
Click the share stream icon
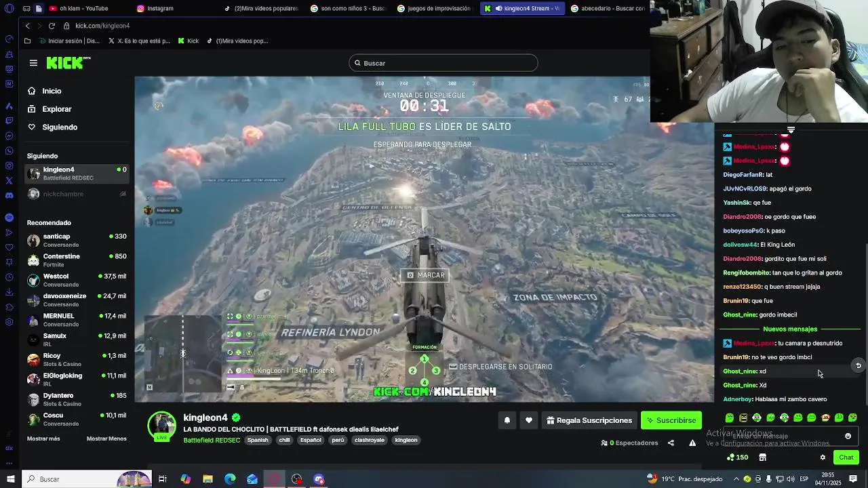(671, 443)
